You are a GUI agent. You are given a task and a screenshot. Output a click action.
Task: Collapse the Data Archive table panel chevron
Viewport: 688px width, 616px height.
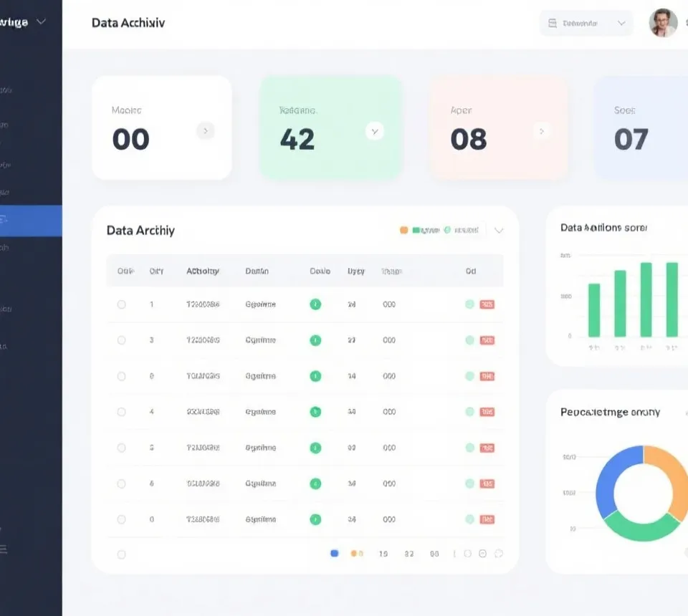click(x=499, y=231)
